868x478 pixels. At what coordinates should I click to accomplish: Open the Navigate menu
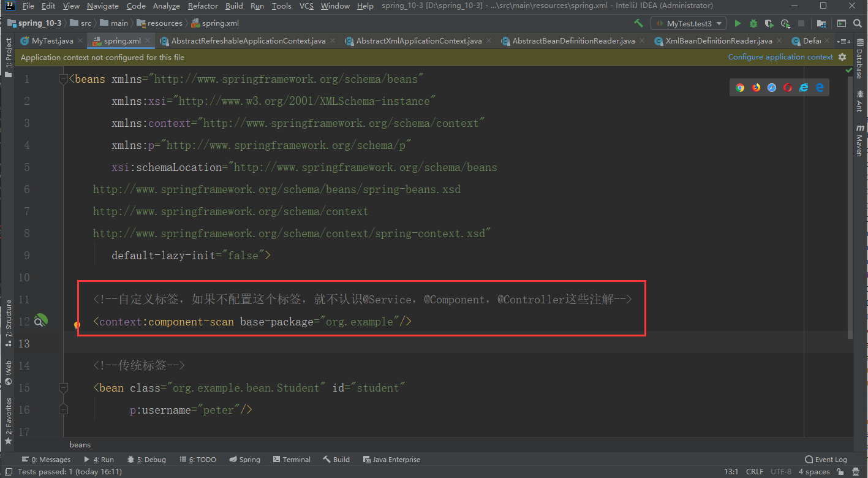103,6
